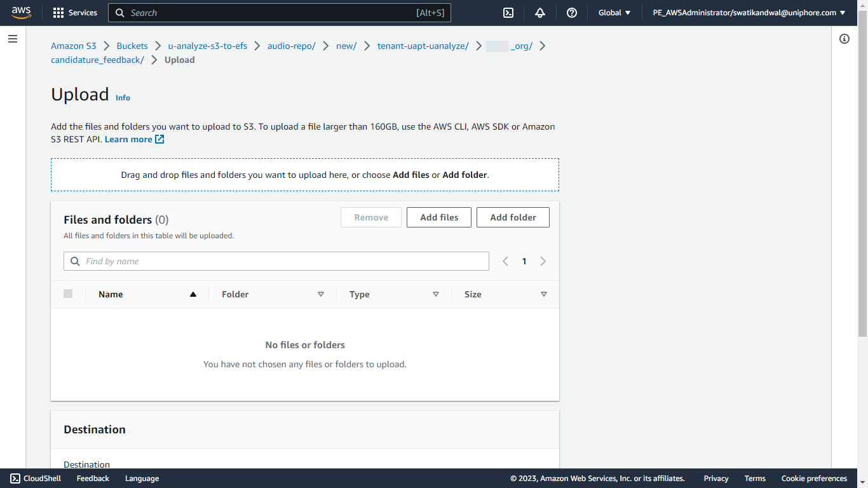The image size is (868, 488).
Task: Go to the _org/ breadcrumb folder
Action: pyautogui.click(x=510, y=46)
